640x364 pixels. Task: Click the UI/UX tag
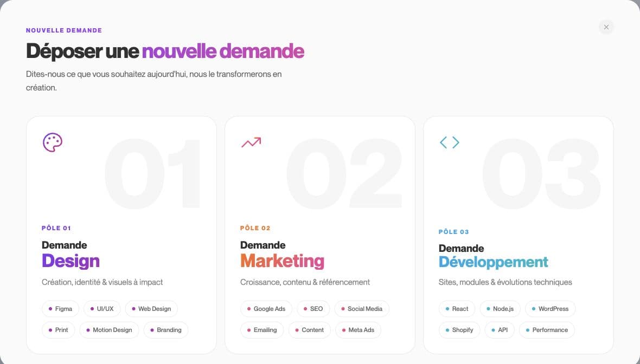102,309
